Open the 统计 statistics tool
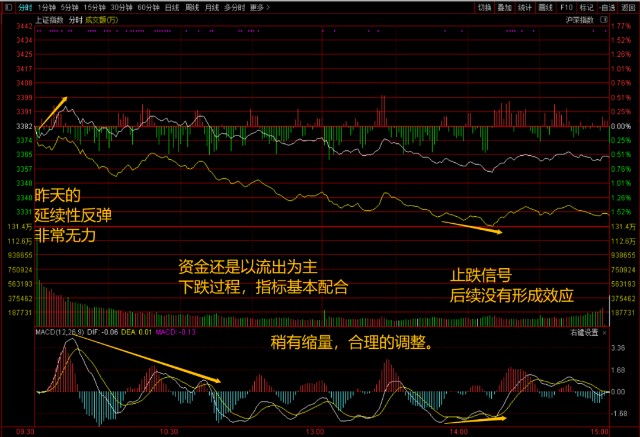The width and height of the screenshot is (640, 437). 525,7
